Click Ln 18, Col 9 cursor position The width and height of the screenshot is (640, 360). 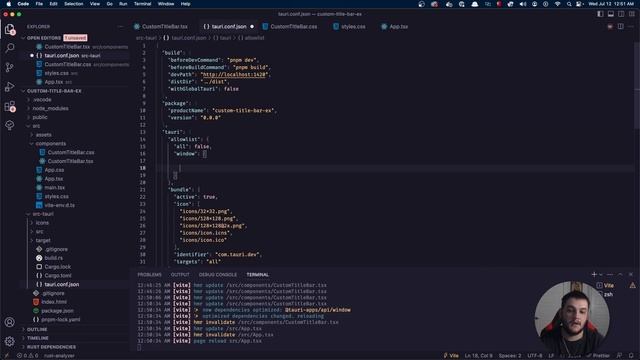478,356
